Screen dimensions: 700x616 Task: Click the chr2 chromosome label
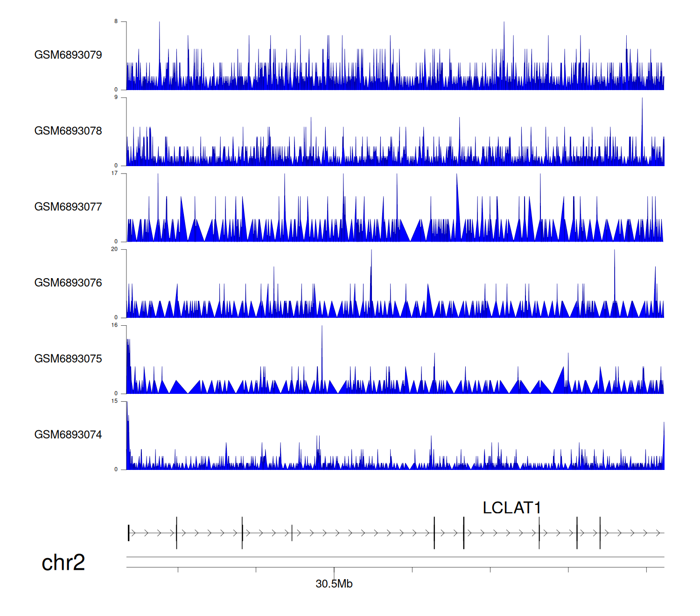coord(63,562)
